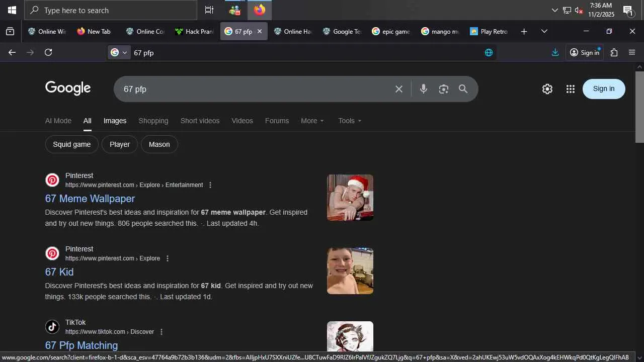This screenshot has height=362, width=644.
Task: Click the translate page icon in address bar
Action: (489, 52)
